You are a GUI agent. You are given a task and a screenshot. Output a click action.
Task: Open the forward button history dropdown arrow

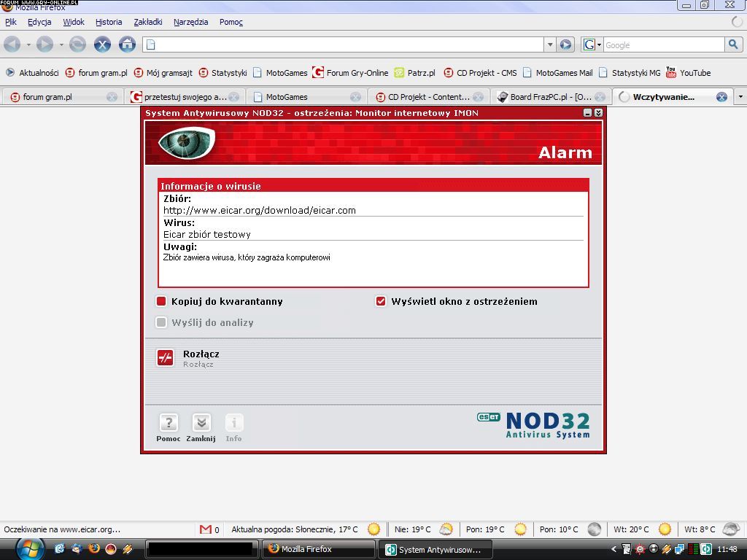pyautogui.click(x=61, y=45)
